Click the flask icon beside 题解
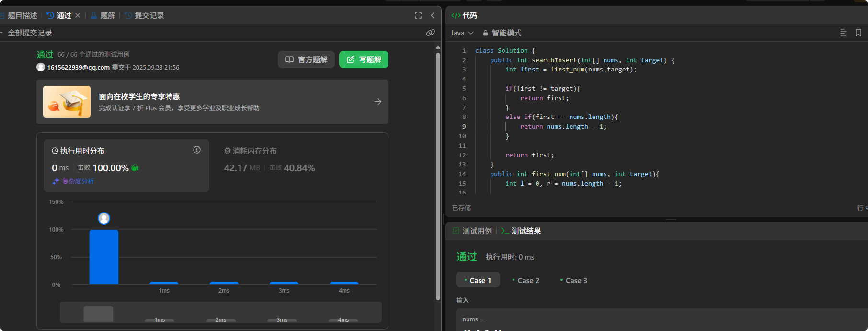Image resolution: width=868 pixels, height=331 pixels. pos(94,15)
